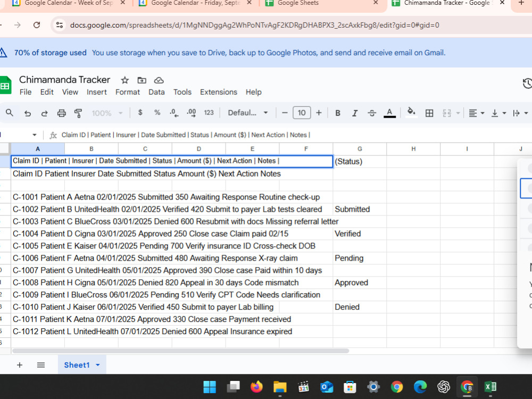
Task: Open horizontal align dropdown
Action: pyautogui.click(x=476, y=113)
